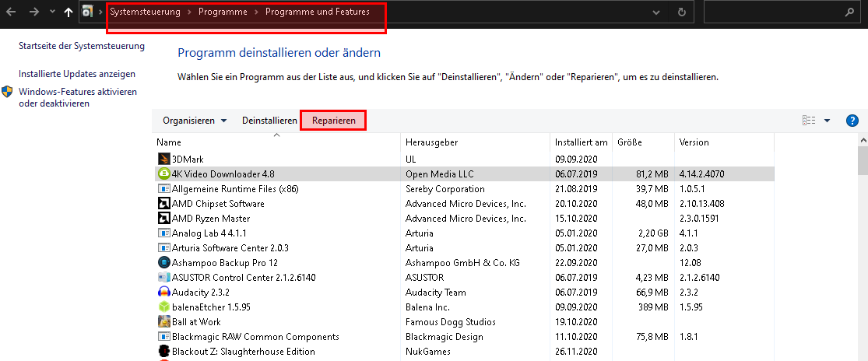This screenshot has width=868, height=361.
Task: Sort by the Größe column header
Action: 643,142
